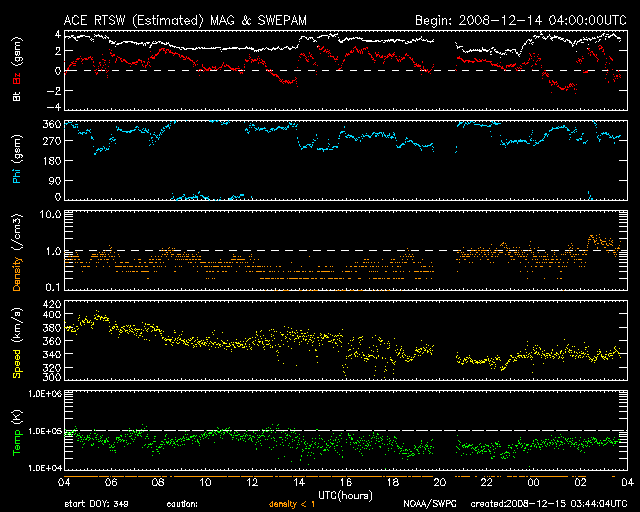Screen dimensions: 640x512
Task: Click the '400' value on the Speed axis
Action: [x=52, y=314]
